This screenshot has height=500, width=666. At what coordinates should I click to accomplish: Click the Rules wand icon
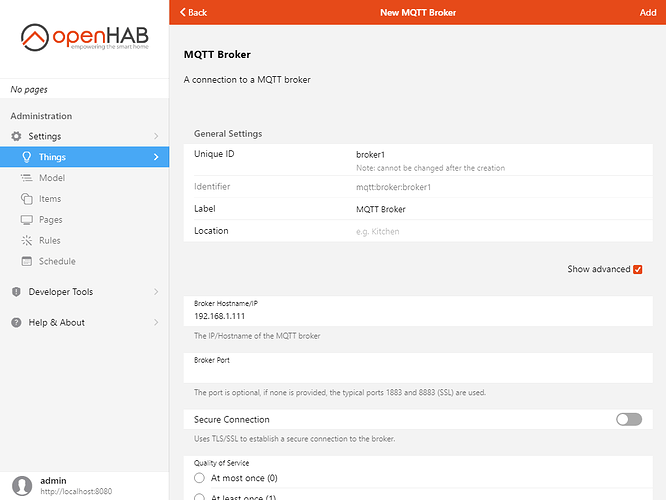coord(27,241)
